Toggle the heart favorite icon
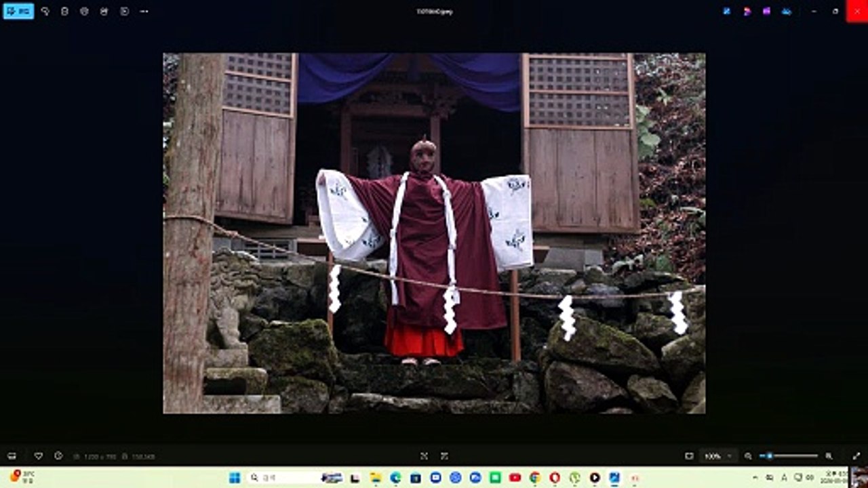This screenshot has width=868, height=488. point(38,456)
